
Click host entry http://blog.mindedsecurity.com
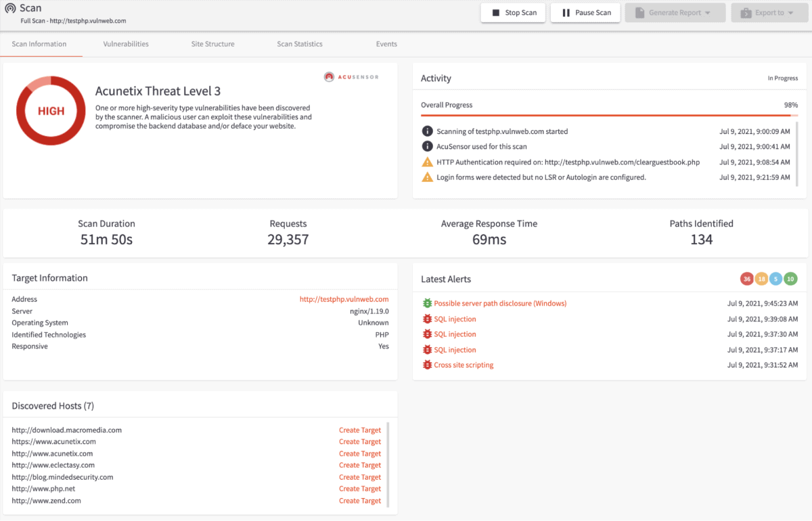(62, 478)
